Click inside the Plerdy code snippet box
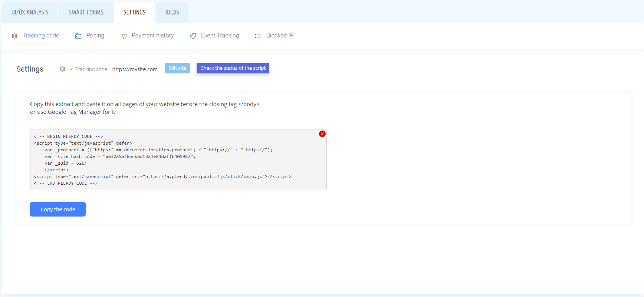The image size is (644, 297). click(178, 160)
